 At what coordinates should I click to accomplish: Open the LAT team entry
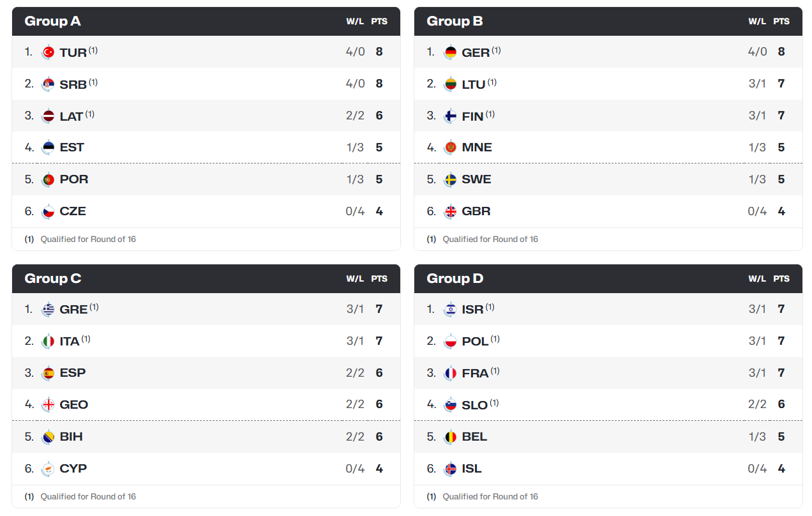(71, 116)
